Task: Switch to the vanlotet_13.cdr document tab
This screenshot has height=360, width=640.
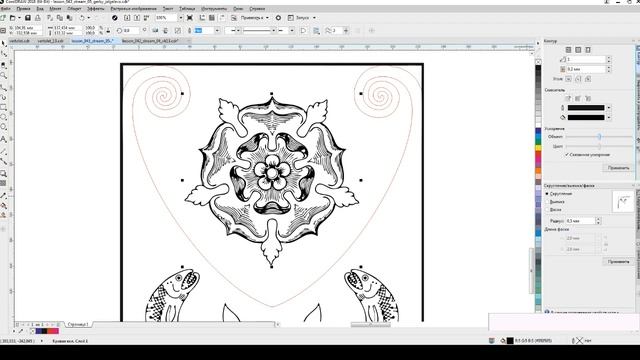Action: coord(51,41)
